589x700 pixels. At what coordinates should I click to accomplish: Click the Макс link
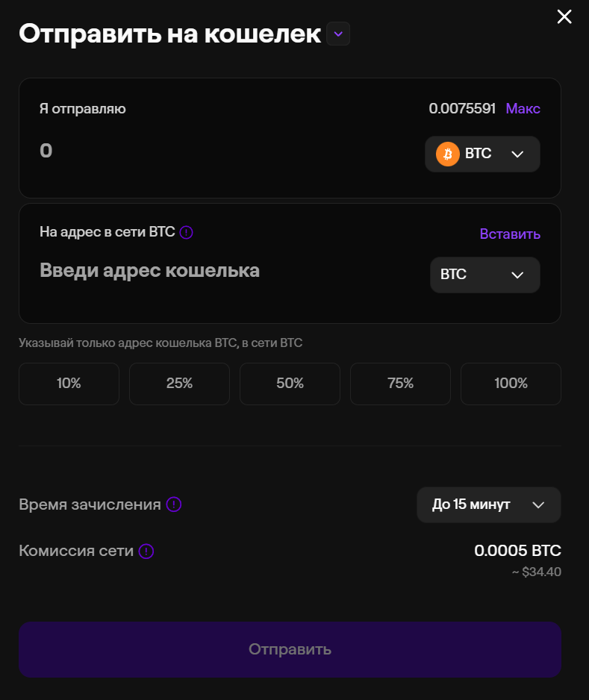523,108
